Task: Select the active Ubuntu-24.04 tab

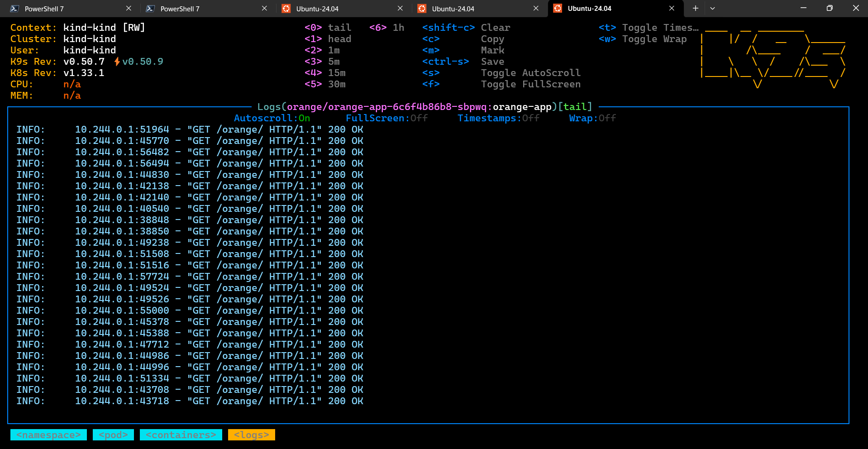Action: click(615, 9)
